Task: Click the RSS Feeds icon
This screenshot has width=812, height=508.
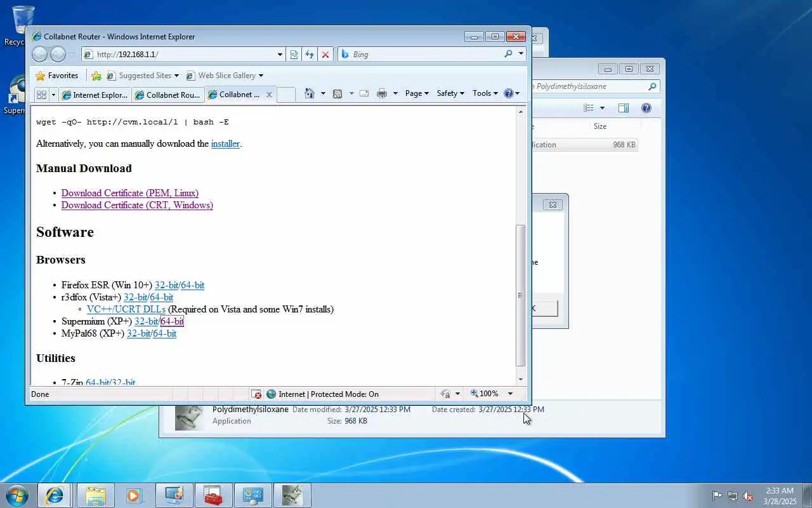Action: pyautogui.click(x=337, y=93)
